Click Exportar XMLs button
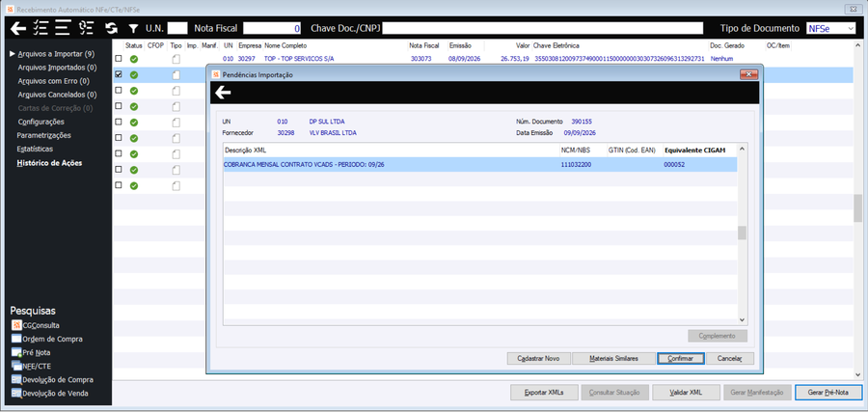This screenshot has height=412, width=868. pyautogui.click(x=544, y=392)
